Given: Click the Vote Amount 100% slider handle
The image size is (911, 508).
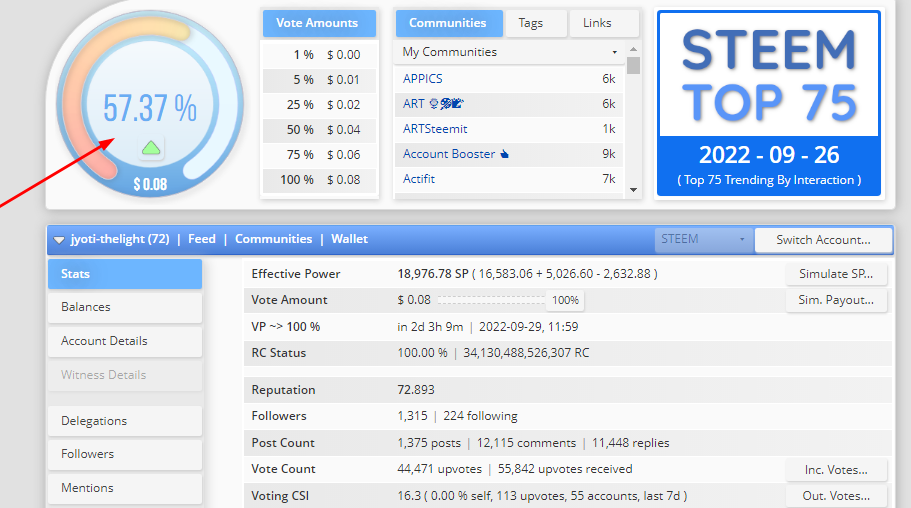Looking at the screenshot, I should [x=565, y=300].
